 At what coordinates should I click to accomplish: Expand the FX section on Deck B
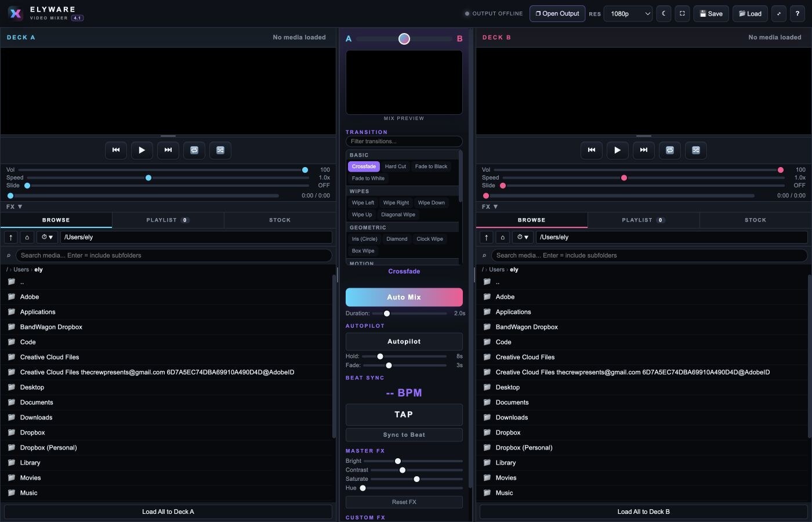(490, 206)
